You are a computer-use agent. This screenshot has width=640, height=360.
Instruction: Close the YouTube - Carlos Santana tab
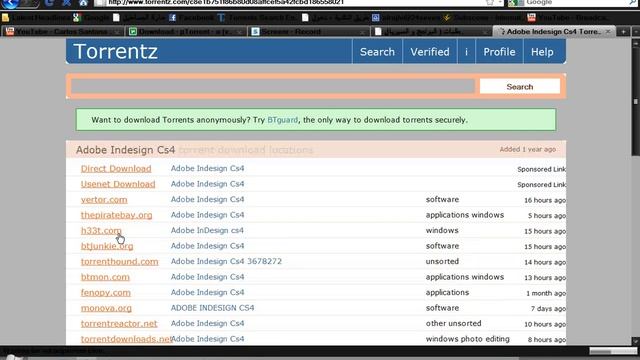click(117, 31)
